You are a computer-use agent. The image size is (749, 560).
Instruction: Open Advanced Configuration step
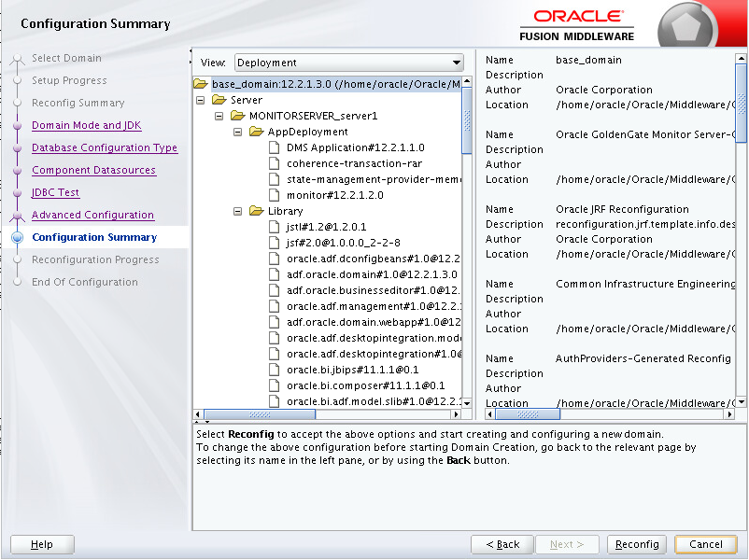pos(92,215)
